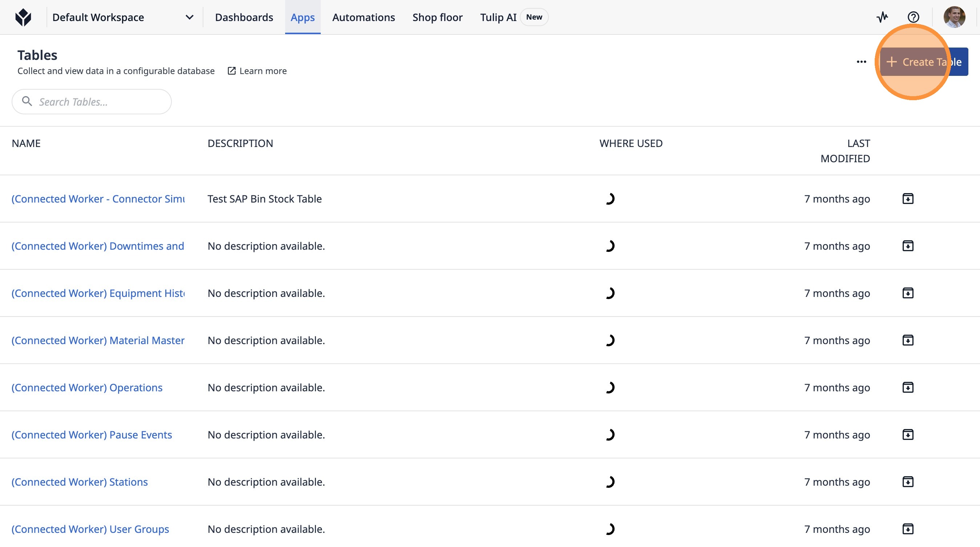Open the activity pulse icon
Viewport: 980px width, 547px height.
882,17
